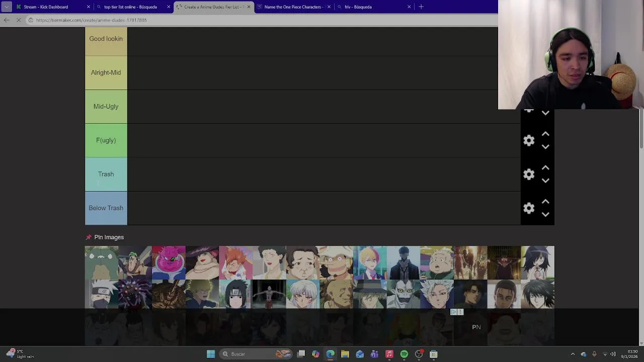Move the Trash tier row down

(545, 180)
